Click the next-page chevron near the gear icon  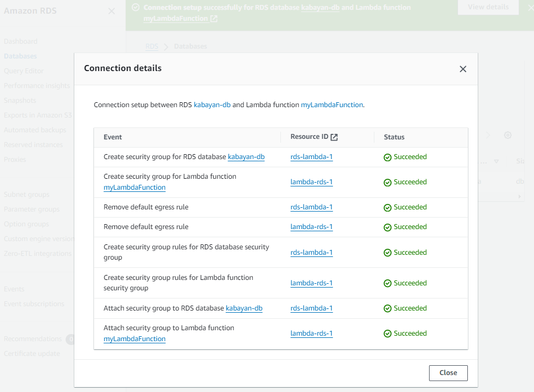tap(488, 135)
